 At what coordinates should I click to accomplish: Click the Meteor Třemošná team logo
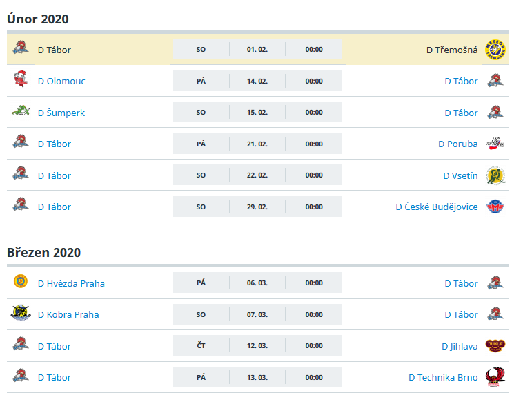[x=495, y=50]
